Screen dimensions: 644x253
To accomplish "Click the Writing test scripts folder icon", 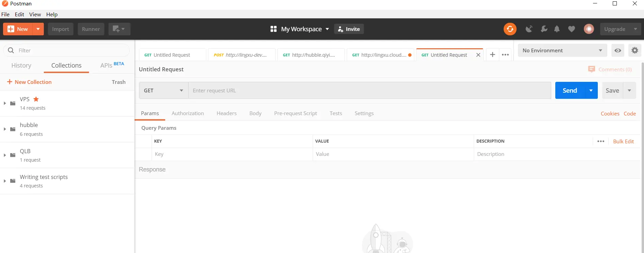I will 13,181.
